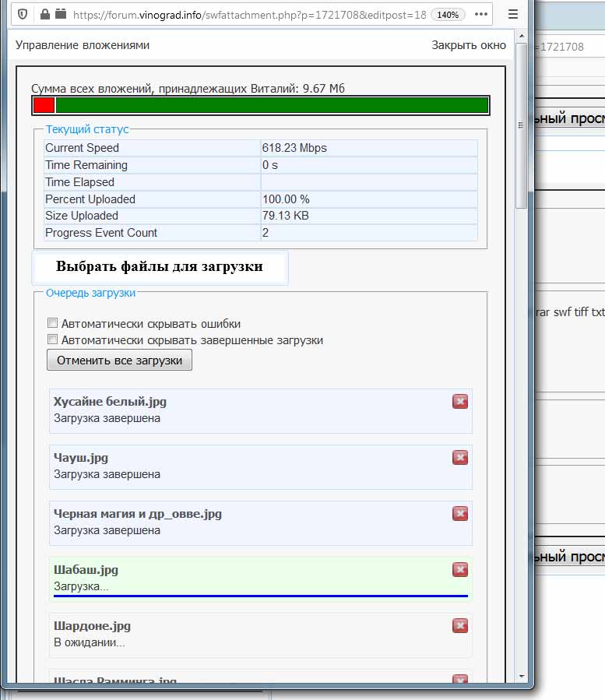Viewport: 605px width, 700px height.
Task: Click the permissions icon next to the padlock
Action: [61, 14]
